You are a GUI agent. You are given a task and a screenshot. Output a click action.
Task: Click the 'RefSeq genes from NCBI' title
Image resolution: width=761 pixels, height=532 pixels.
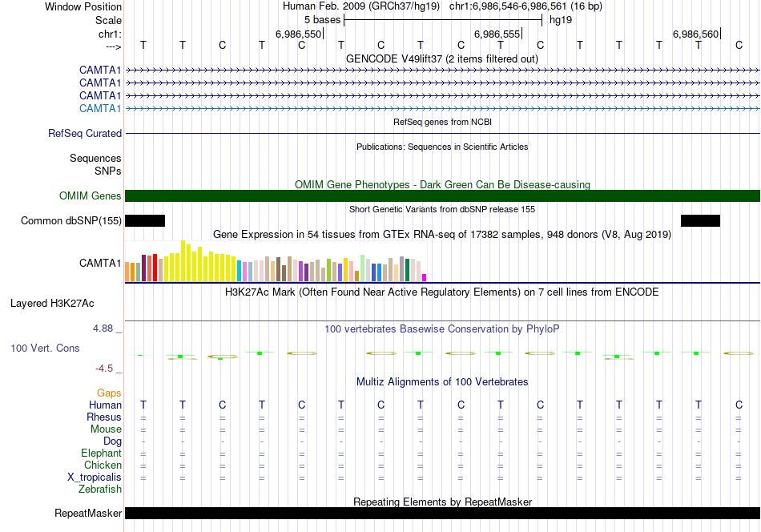click(442, 122)
